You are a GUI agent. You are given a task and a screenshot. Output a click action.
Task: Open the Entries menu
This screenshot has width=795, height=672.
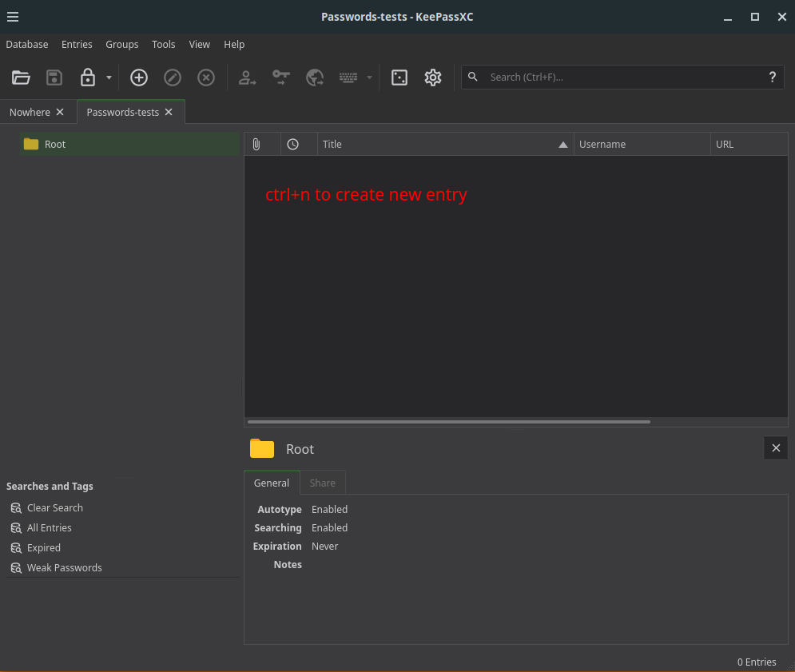(77, 45)
